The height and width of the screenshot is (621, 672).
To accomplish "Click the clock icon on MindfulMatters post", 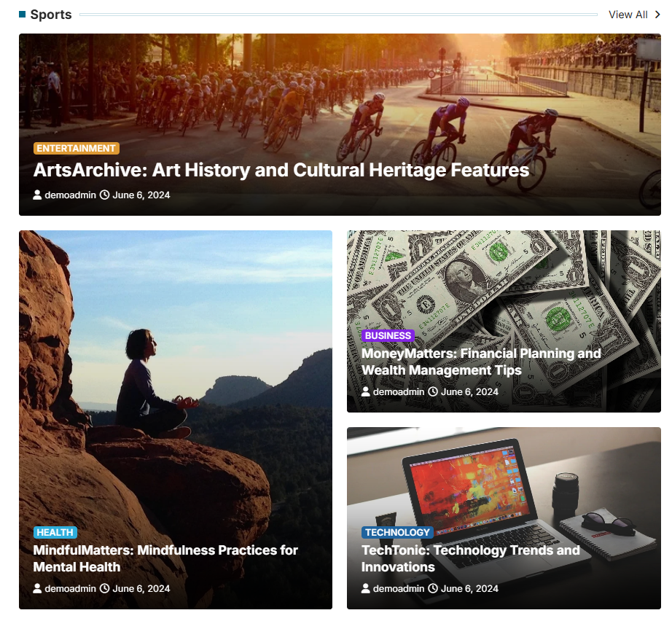I will coord(104,588).
